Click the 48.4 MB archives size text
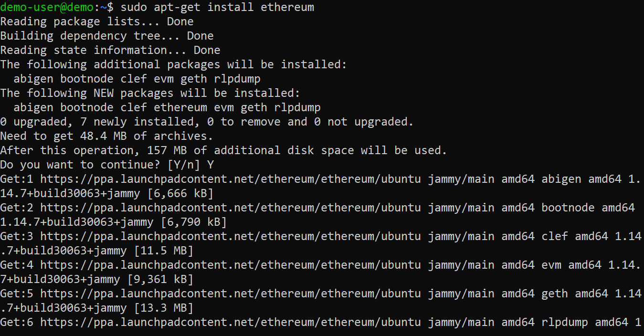This screenshot has height=336, width=644. [x=104, y=136]
